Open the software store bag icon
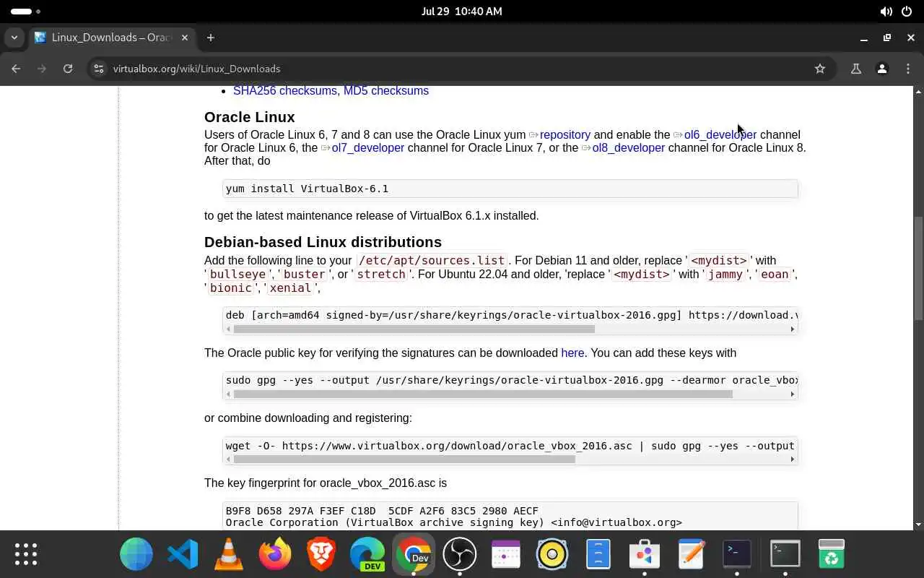The width and height of the screenshot is (924, 578). coord(645,554)
